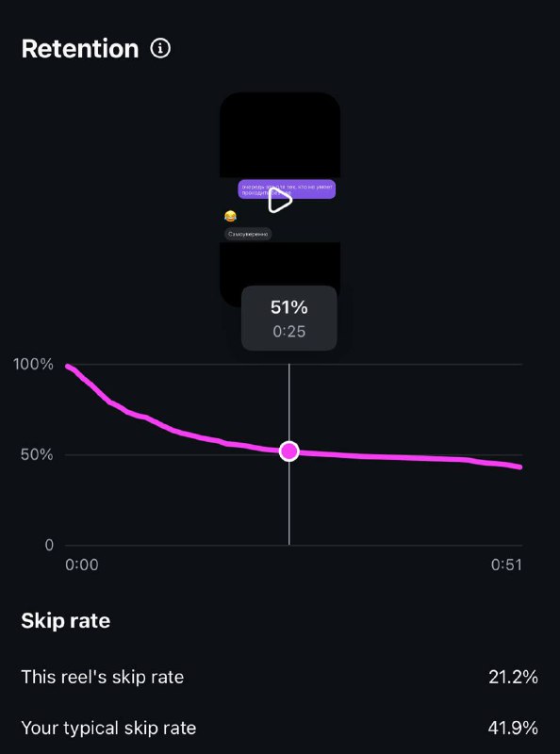Click the retention curve's starting point at 100%
Image resolution: width=560 pixels, height=754 pixels.
coord(68,367)
